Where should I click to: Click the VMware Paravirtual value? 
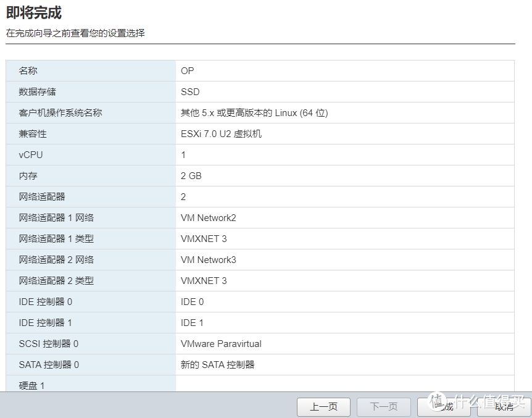click(221, 344)
